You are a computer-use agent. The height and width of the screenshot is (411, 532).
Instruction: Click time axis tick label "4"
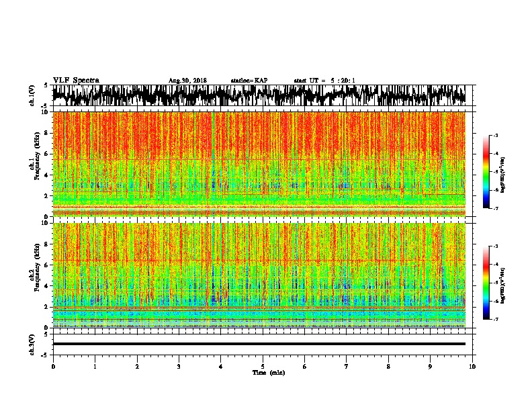[221, 367]
